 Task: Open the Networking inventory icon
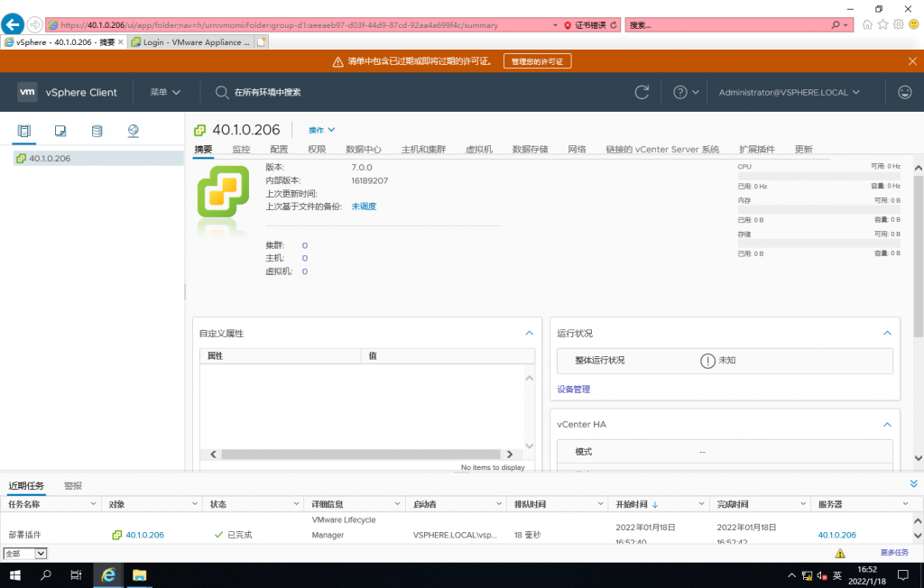point(134,131)
